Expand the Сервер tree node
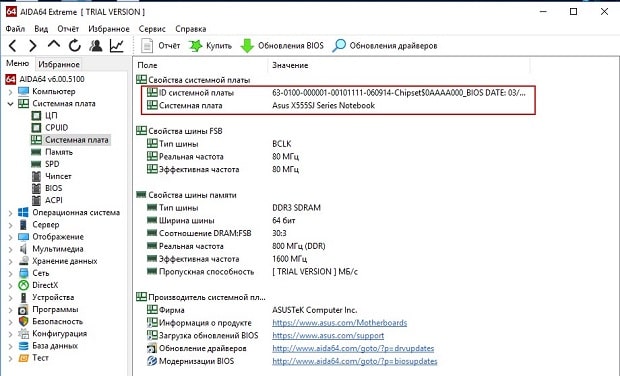This screenshot has width=620, height=376. pyautogui.click(x=11, y=225)
